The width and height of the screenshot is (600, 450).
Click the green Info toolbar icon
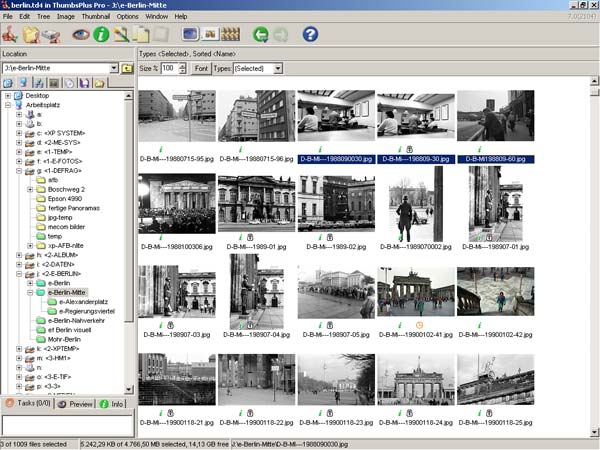pyautogui.click(x=101, y=34)
